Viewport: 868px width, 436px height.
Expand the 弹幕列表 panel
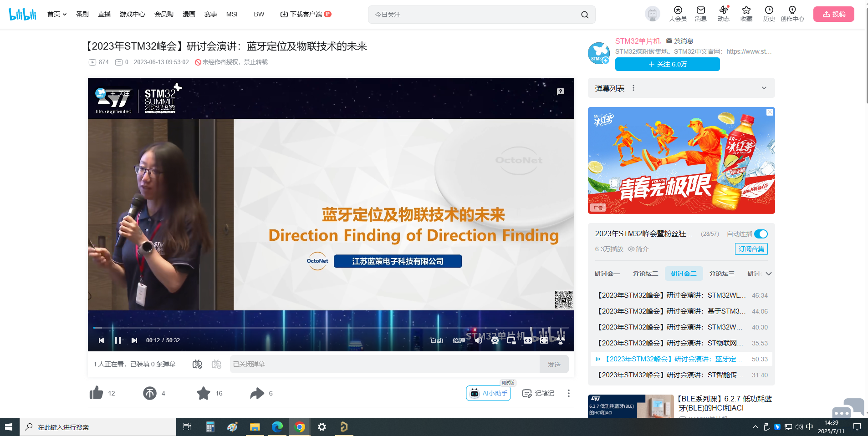tap(764, 88)
